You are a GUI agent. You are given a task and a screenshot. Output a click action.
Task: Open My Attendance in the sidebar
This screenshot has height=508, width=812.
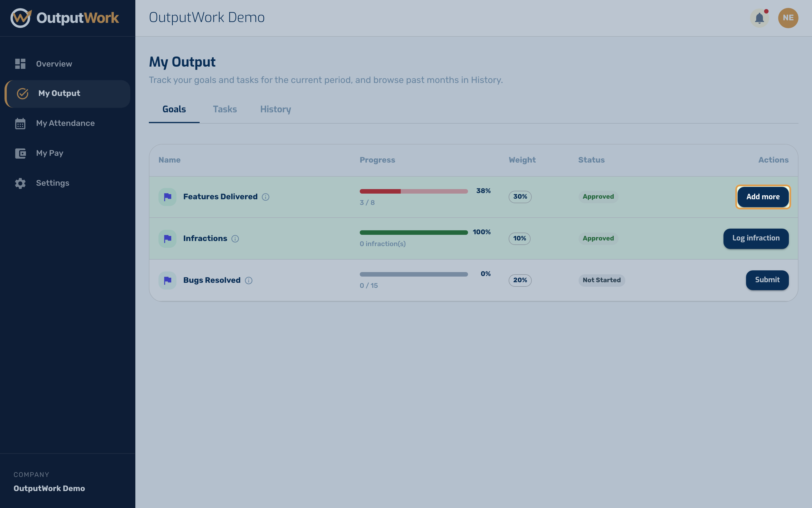pos(67,123)
